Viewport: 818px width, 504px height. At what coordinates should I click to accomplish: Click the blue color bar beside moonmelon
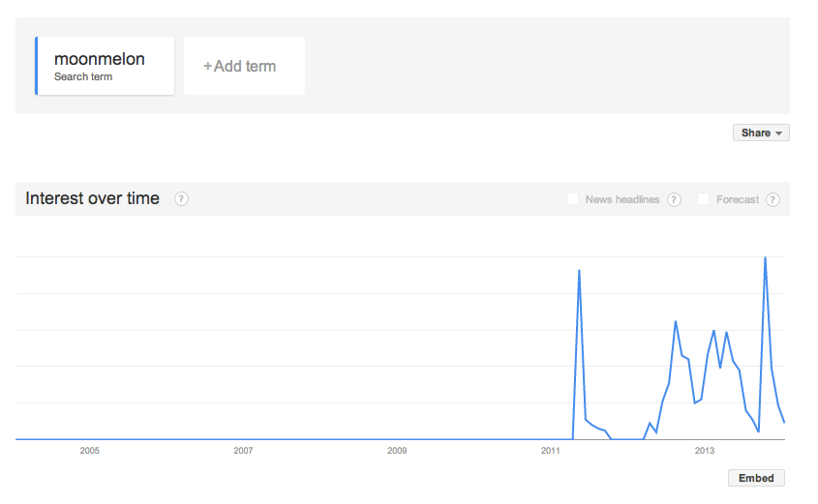pyautogui.click(x=36, y=66)
